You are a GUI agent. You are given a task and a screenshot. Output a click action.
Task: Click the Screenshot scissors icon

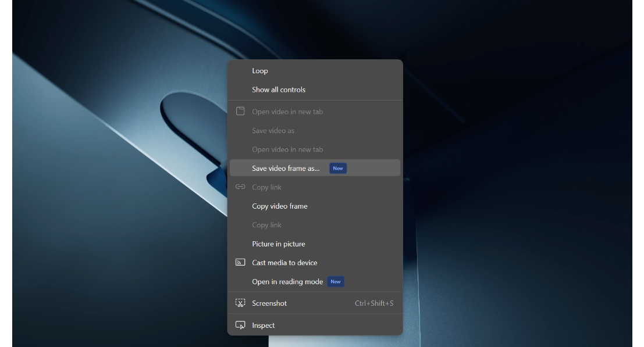(x=240, y=303)
